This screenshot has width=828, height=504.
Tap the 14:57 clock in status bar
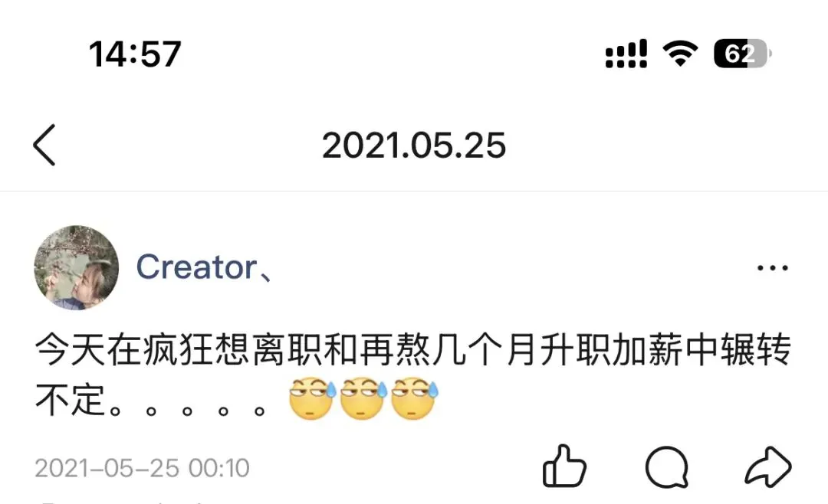pos(135,54)
